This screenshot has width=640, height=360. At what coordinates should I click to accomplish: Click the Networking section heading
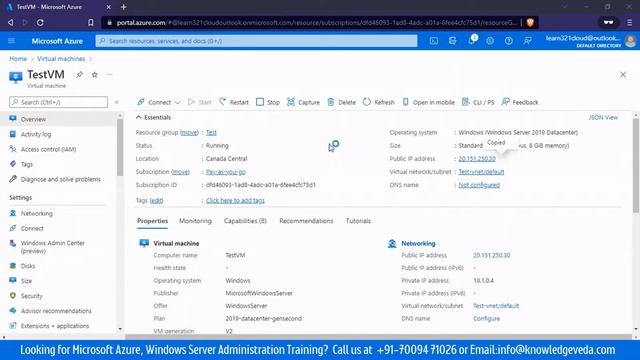coord(418,243)
